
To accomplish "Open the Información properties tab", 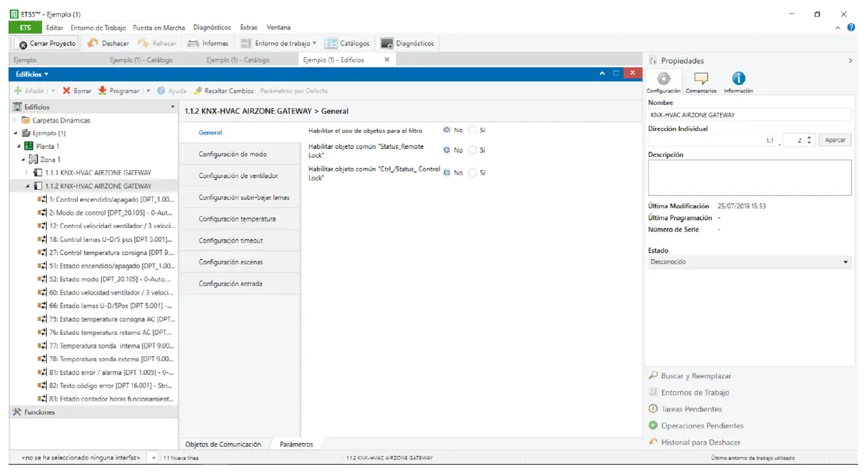I will (738, 82).
